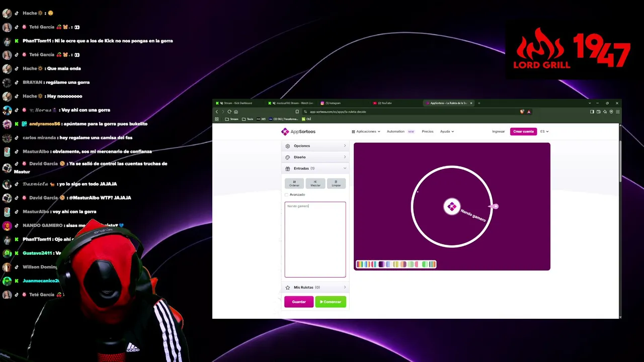The width and height of the screenshot is (644, 362).
Task: Open the apps grid in bookmarks bar
Action: [x=217, y=119]
